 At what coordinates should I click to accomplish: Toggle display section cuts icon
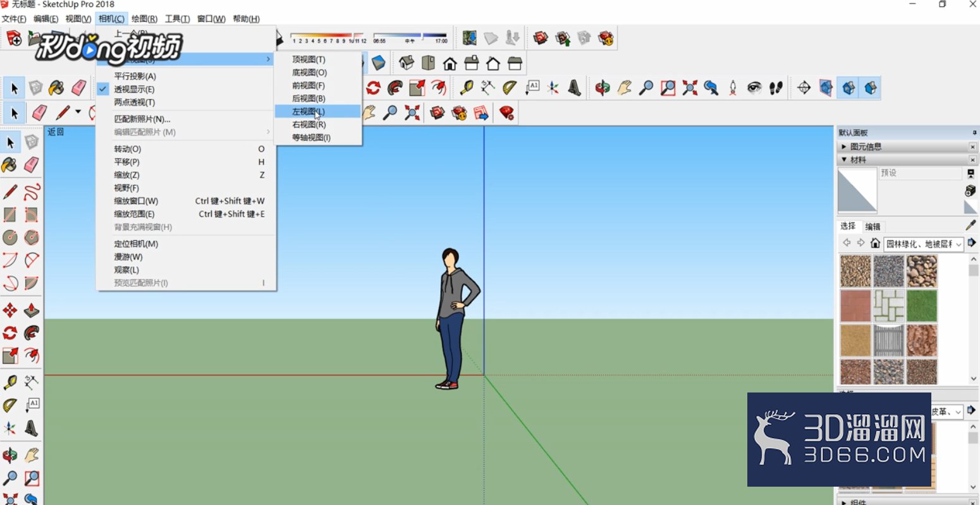click(x=848, y=88)
